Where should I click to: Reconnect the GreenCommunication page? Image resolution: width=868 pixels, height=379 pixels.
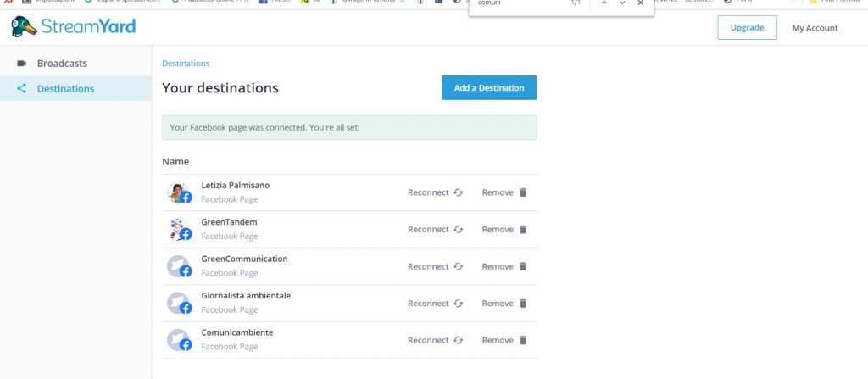[435, 266]
